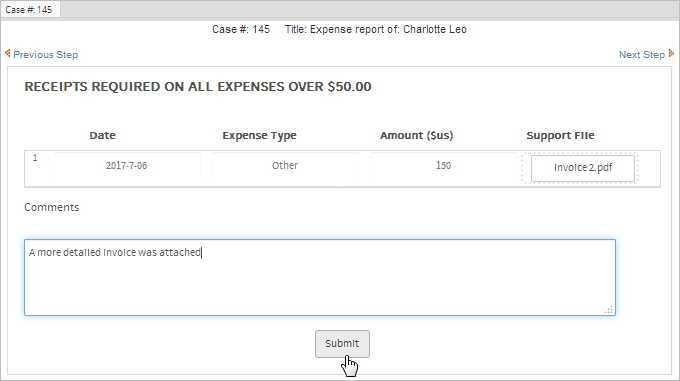Open the Invoice 2.pdf support file
The width and height of the screenshot is (680, 381).
pos(582,168)
